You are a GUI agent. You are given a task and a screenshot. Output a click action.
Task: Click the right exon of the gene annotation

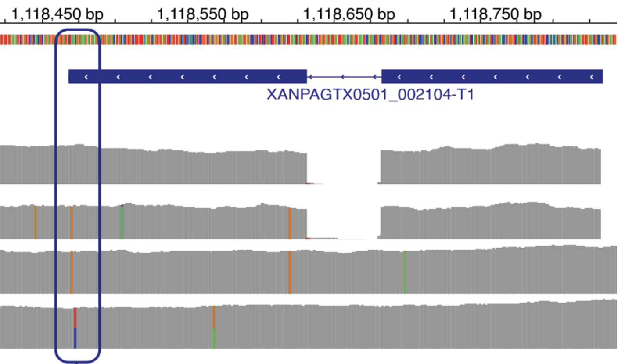pyautogui.click(x=492, y=77)
